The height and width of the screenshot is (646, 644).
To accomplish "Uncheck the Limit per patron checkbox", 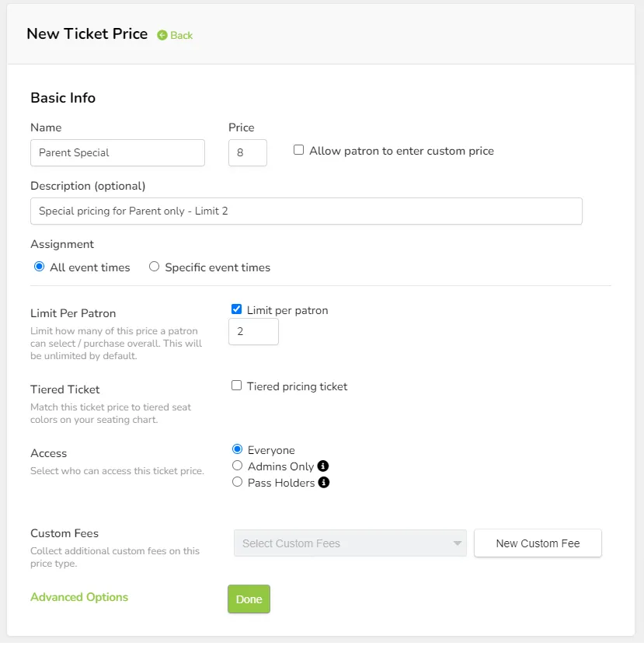I will tap(236, 309).
